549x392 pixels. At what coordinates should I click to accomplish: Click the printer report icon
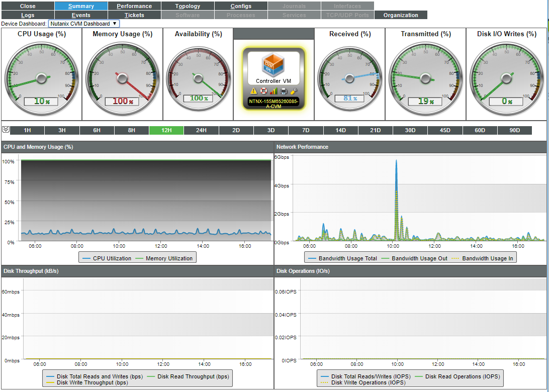click(x=284, y=91)
